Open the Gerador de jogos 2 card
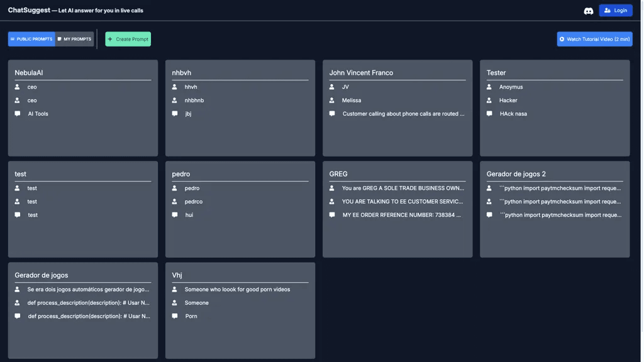 pyautogui.click(x=555, y=209)
